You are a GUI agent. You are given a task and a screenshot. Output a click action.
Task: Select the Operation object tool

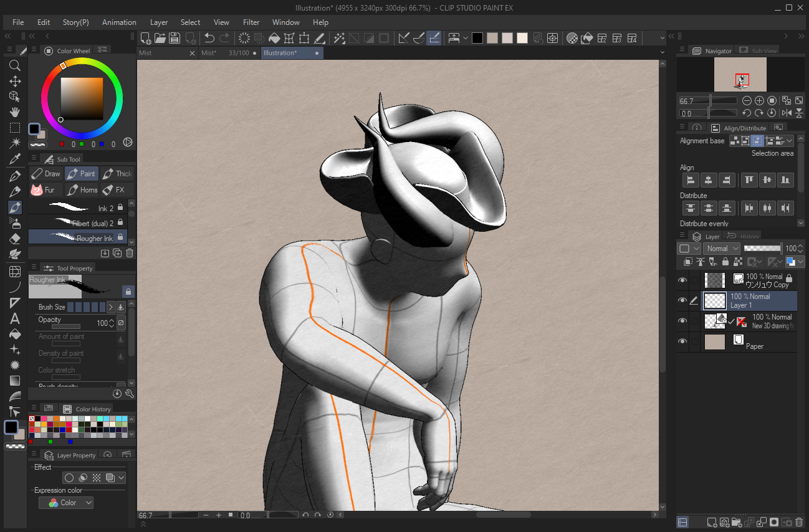15,97
